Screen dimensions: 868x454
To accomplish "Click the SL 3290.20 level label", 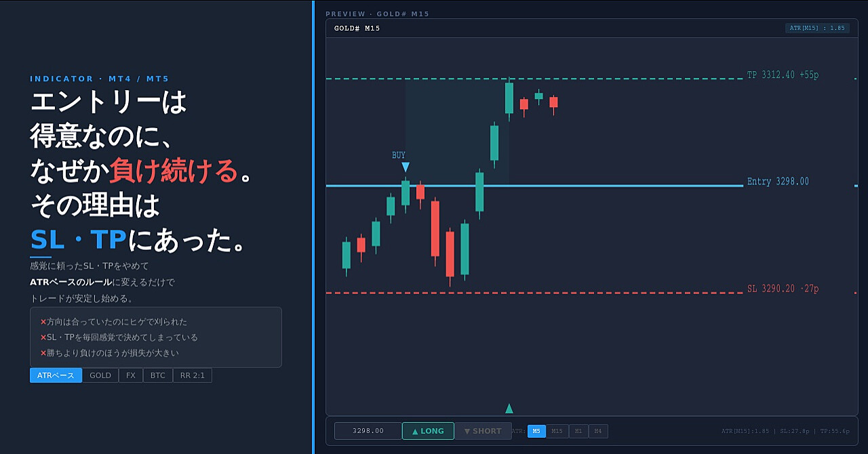I will (x=783, y=289).
